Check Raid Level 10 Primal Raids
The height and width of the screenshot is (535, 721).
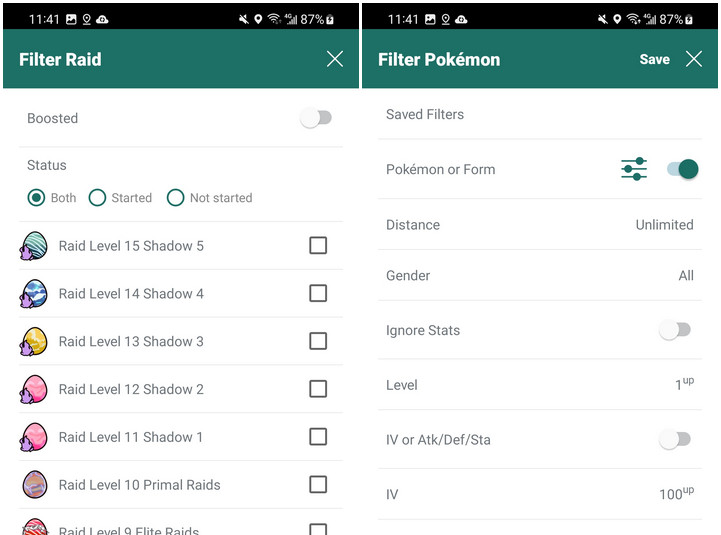[x=318, y=485]
